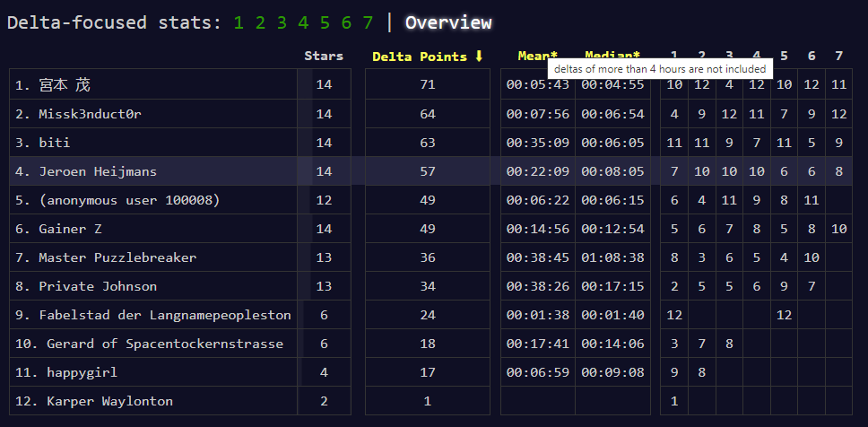Click Karper Waylonton's stars count 2

click(x=324, y=402)
